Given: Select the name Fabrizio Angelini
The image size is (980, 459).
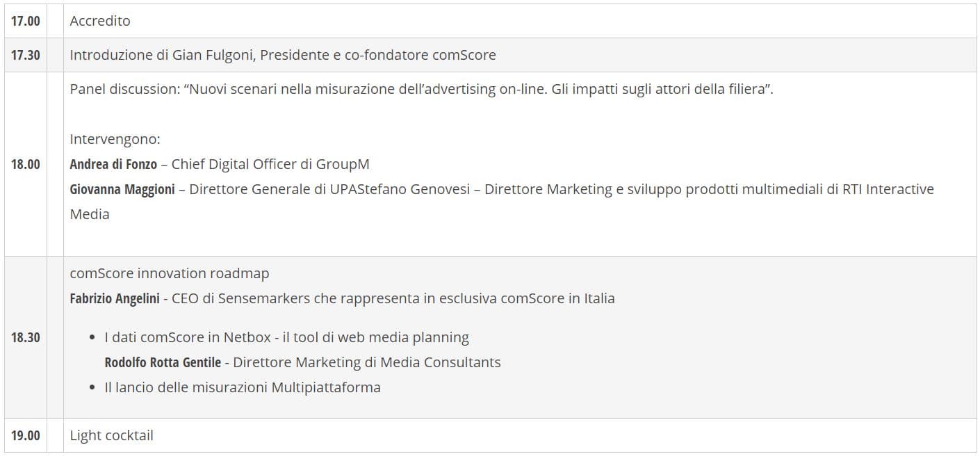Looking at the screenshot, I should 115,298.
